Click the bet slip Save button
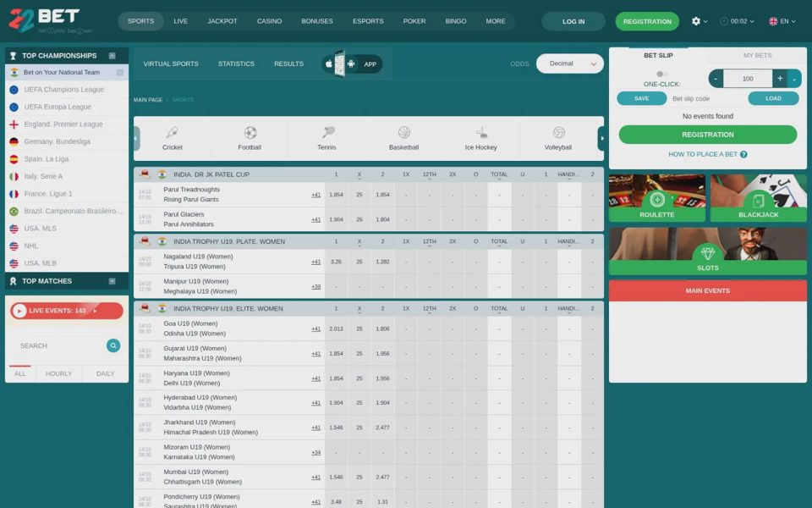812x508 pixels. 642,98
